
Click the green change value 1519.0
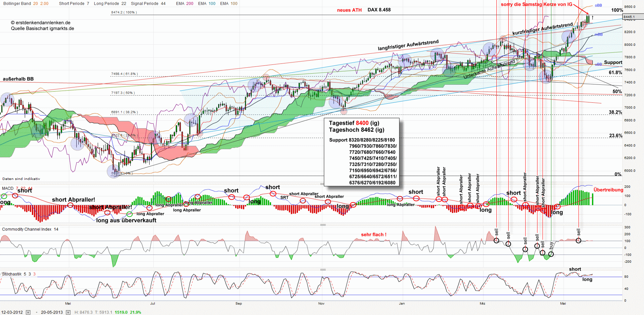pos(121,312)
